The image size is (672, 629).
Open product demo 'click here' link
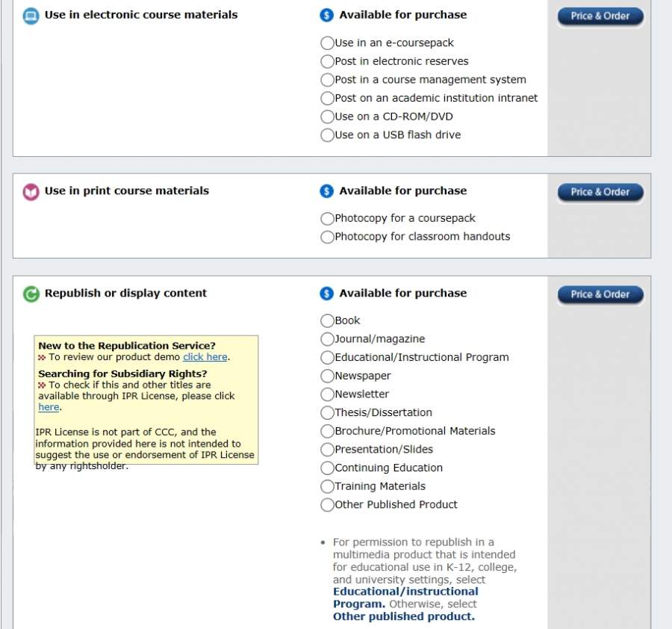(205, 357)
